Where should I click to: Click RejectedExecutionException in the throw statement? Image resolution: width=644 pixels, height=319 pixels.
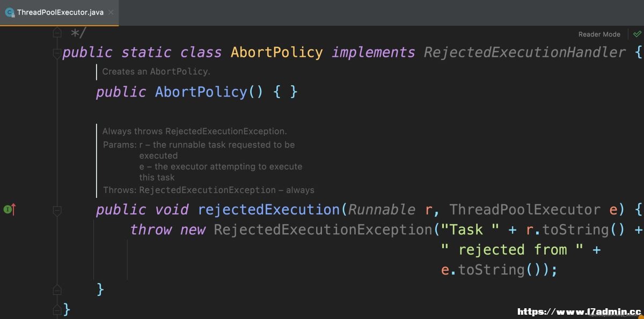click(323, 229)
